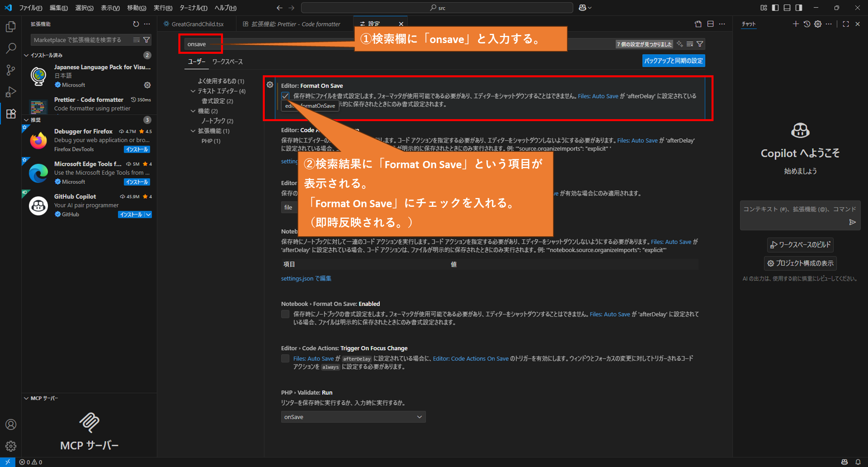
Task: Open notifications bell in status bar
Action: [858, 462]
